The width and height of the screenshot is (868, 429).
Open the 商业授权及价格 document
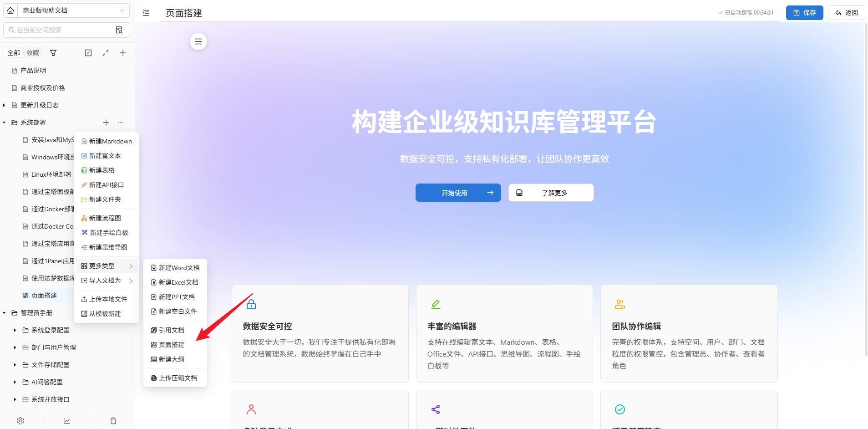[43, 88]
